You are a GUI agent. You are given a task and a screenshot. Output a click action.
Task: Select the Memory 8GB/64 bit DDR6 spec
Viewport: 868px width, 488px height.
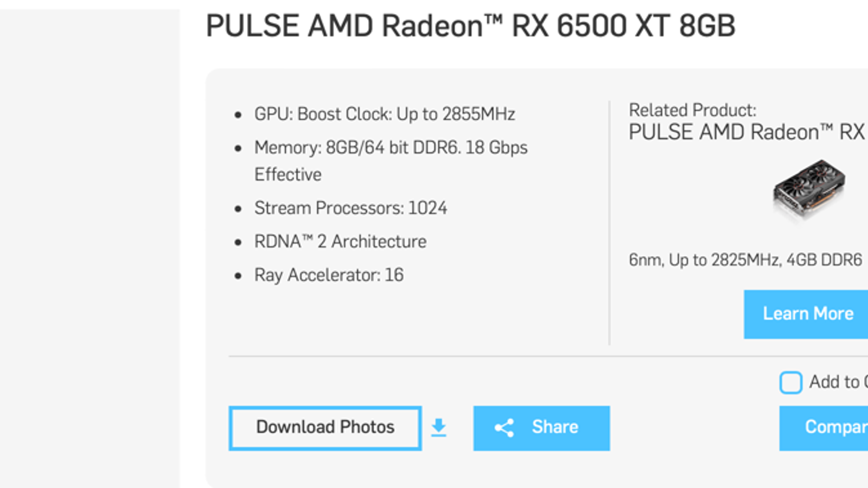tap(391, 148)
